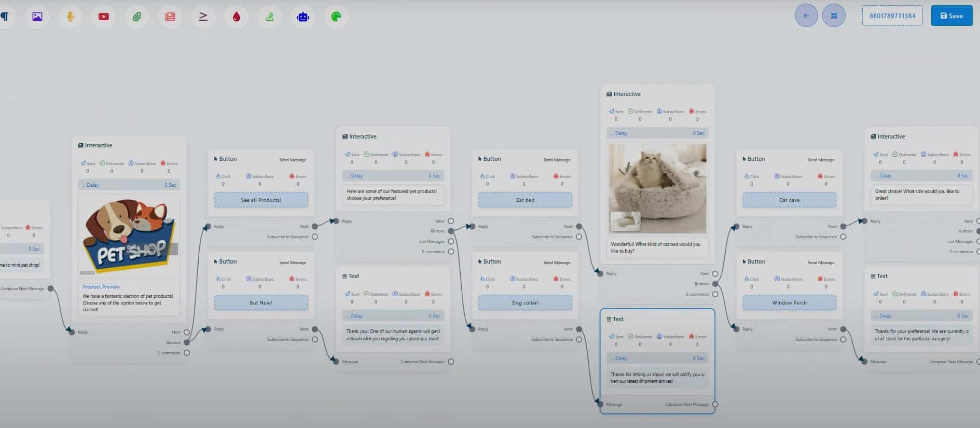This screenshot has height=428, width=980.
Task: Click the green stacked layers icon
Action: (270, 17)
